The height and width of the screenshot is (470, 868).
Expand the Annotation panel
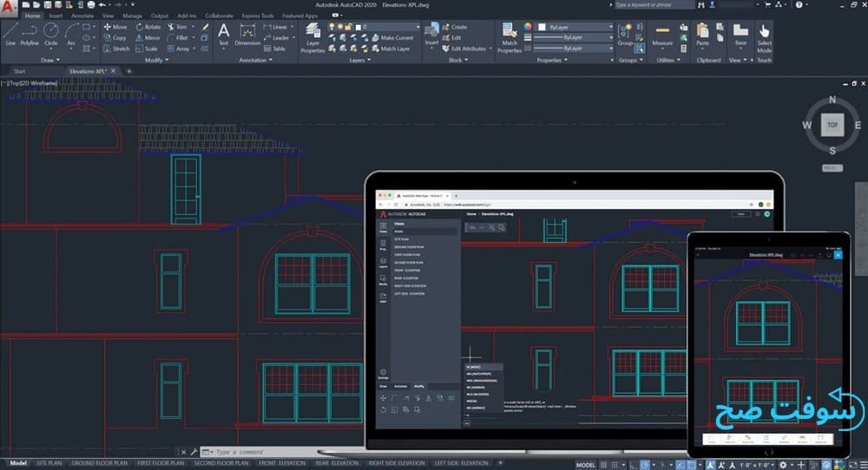point(256,61)
